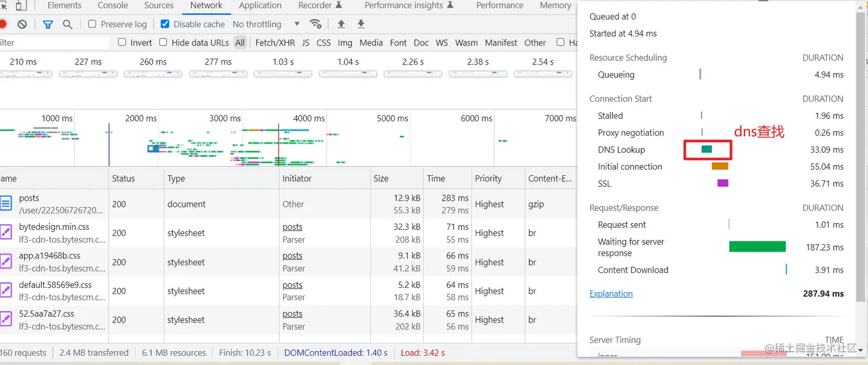Toggle the device toolbar icon

pyautogui.click(x=21, y=6)
